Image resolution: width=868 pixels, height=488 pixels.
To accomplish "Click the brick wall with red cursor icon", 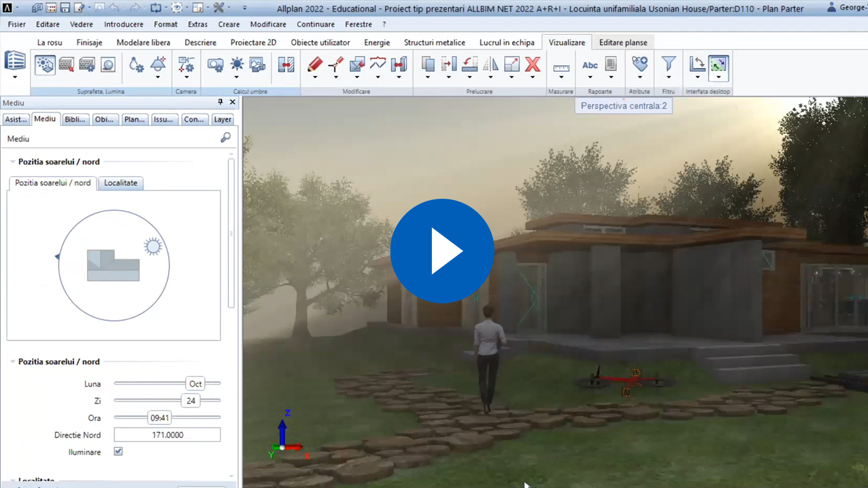I will pos(66,65).
